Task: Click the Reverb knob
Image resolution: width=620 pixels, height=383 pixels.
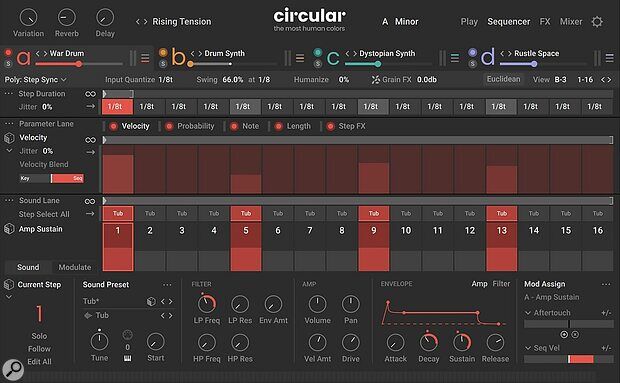Action: tap(67, 18)
